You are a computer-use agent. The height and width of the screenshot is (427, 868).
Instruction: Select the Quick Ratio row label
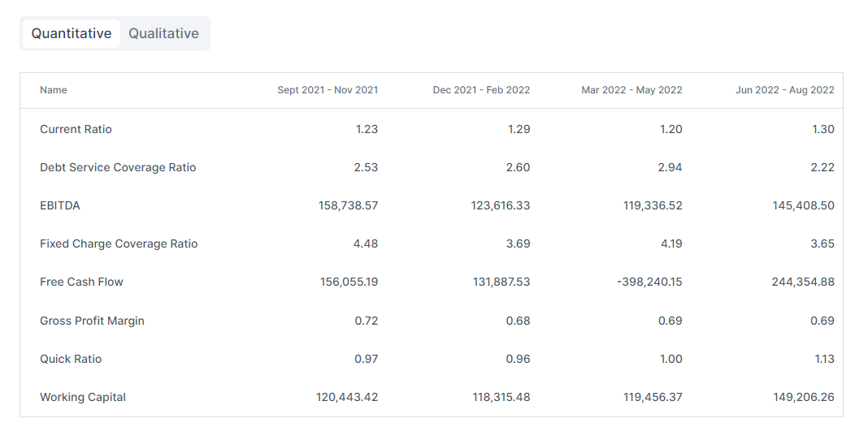71,359
